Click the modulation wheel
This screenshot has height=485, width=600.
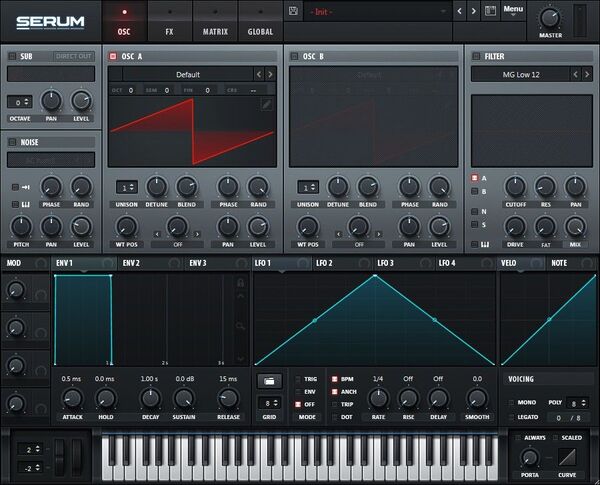pos(77,457)
